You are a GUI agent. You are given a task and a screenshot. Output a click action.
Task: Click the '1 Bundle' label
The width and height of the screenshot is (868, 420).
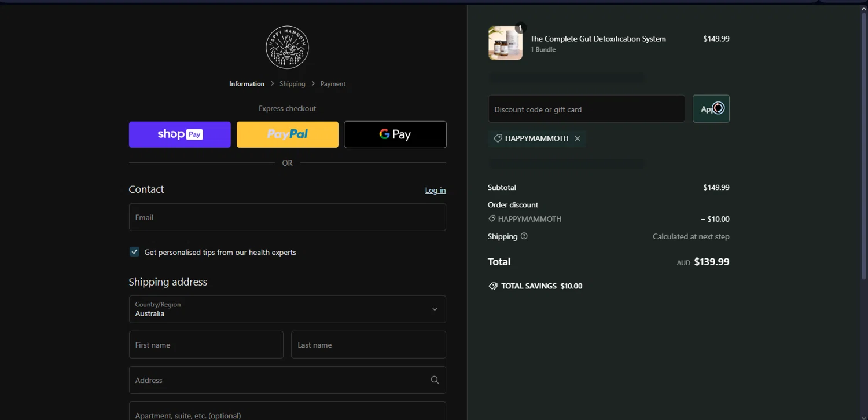click(543, 50)
